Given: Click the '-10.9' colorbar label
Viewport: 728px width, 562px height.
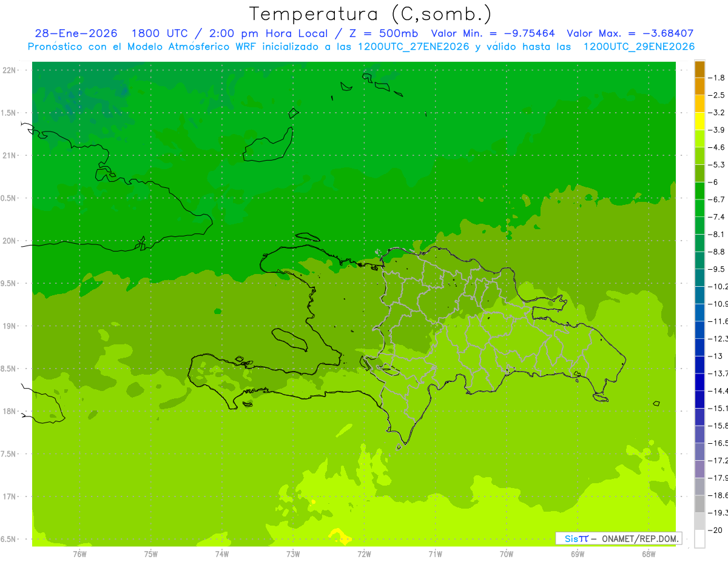Looking at the screenshot, I should tap(718, 304).
